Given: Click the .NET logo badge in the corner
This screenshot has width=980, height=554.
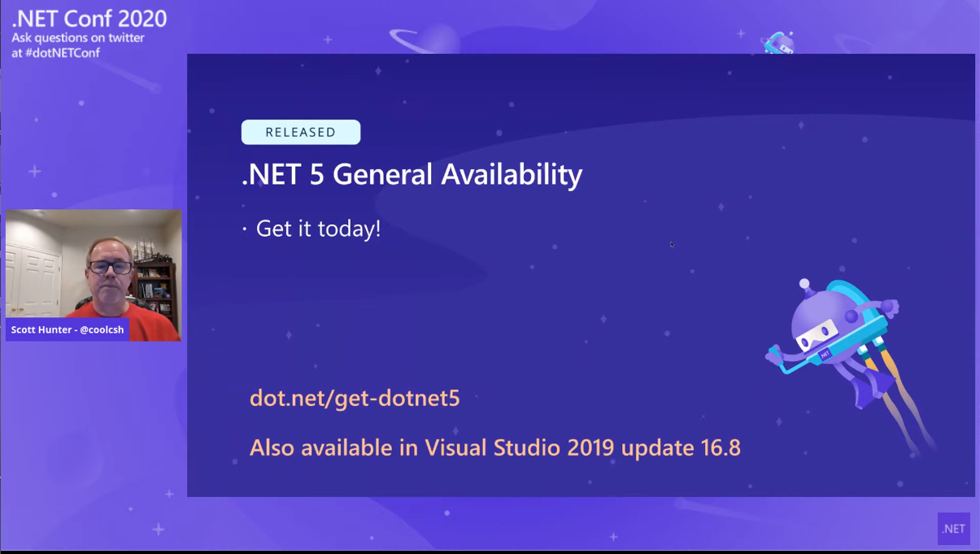Looking at the screenshot, I should coord(953,529).
